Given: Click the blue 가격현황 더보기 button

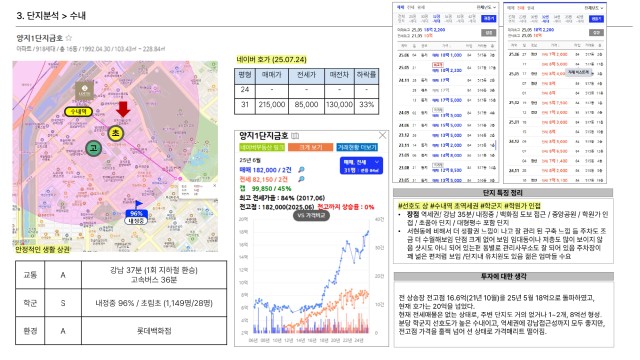Looking at the screenshot, I should point(357,147).
